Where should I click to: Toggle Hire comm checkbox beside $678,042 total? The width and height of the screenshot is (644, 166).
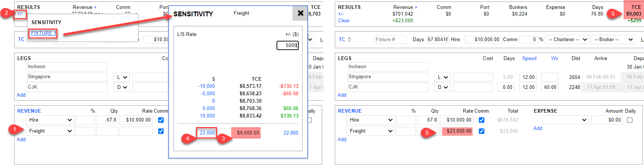tap(481, 120)
